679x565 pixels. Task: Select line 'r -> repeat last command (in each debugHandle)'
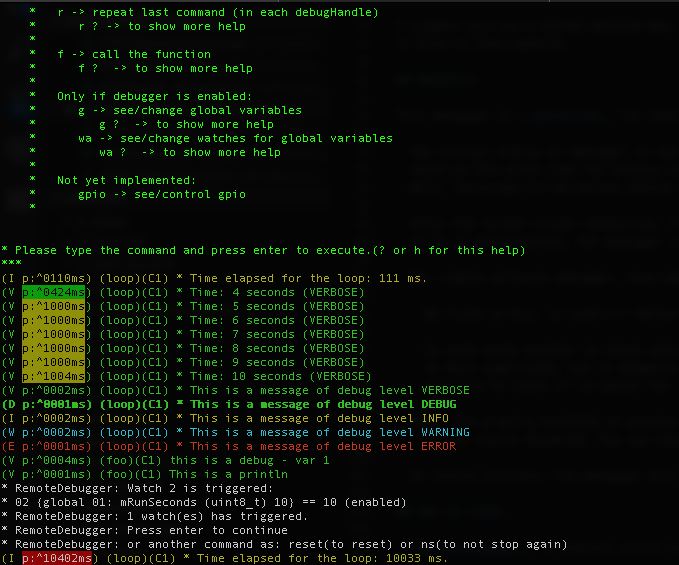218,13
